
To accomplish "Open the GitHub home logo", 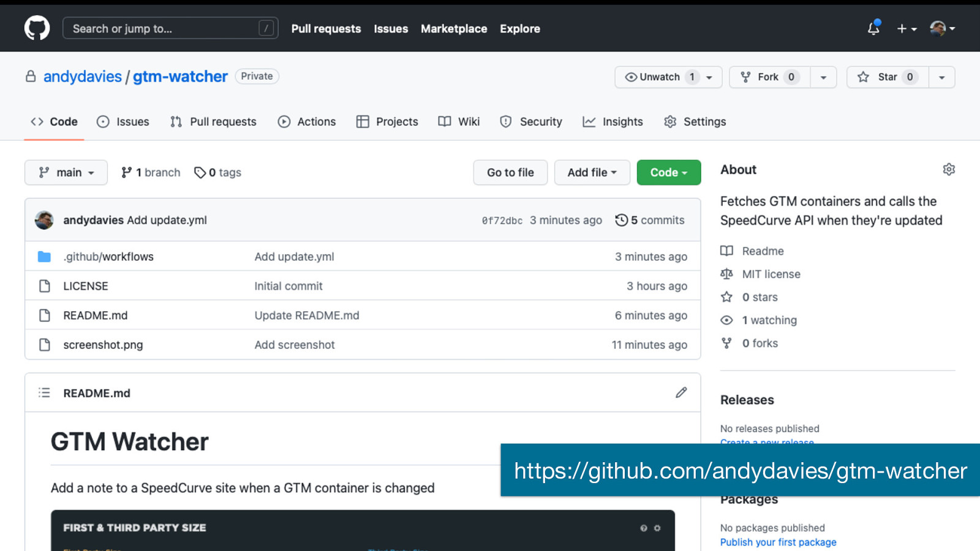I will (37, 28).
